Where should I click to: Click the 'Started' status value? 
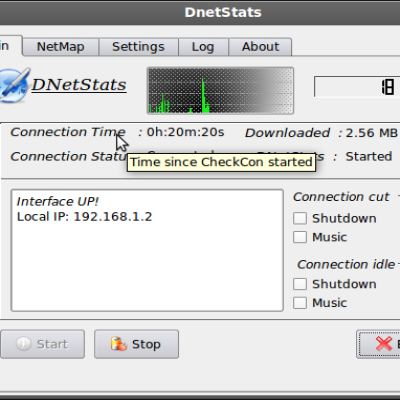(369, 156)
